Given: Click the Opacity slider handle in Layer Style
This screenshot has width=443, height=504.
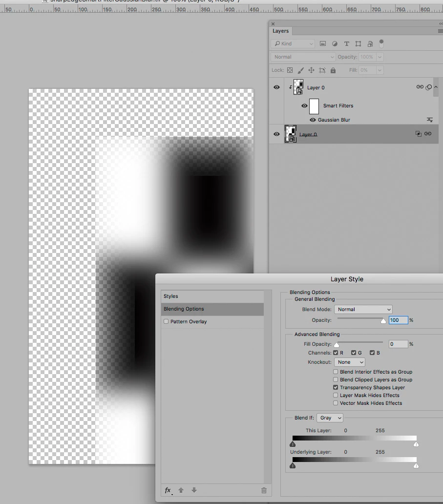Looking at the screenshot, I should [x=383, y=321].
